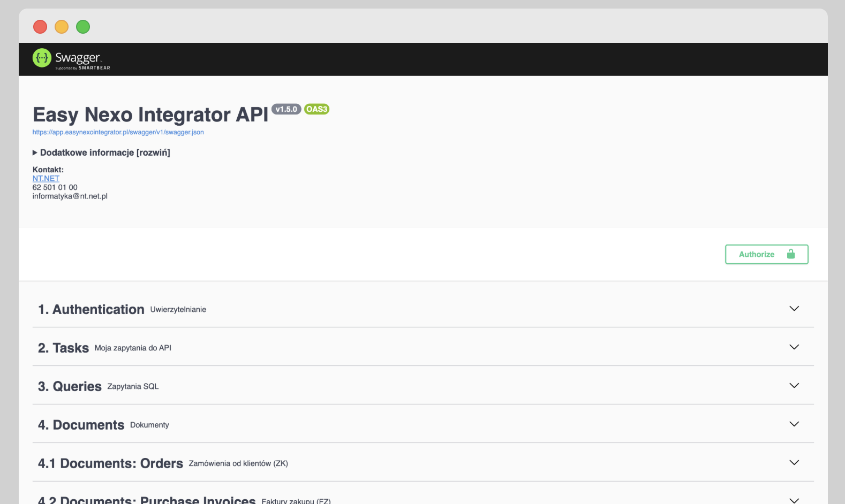
Task: Click the OAS3 badge
Action: point(316,109)
